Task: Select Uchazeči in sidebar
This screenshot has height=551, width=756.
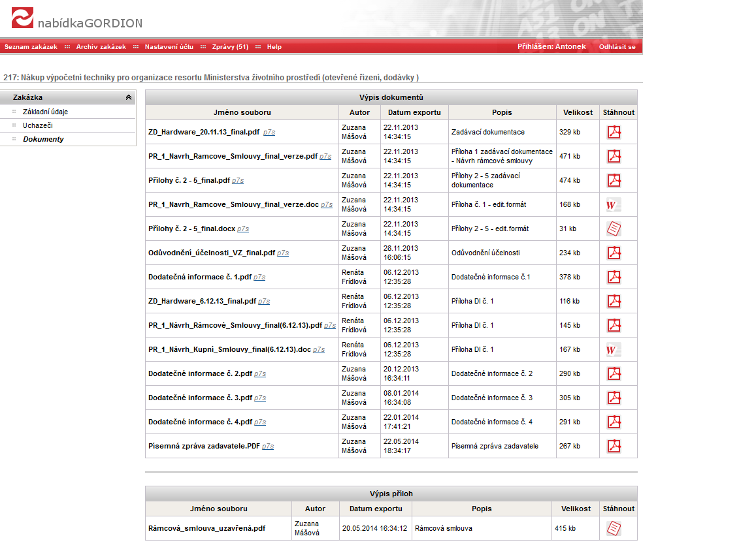Action: [x=37, y=125]
